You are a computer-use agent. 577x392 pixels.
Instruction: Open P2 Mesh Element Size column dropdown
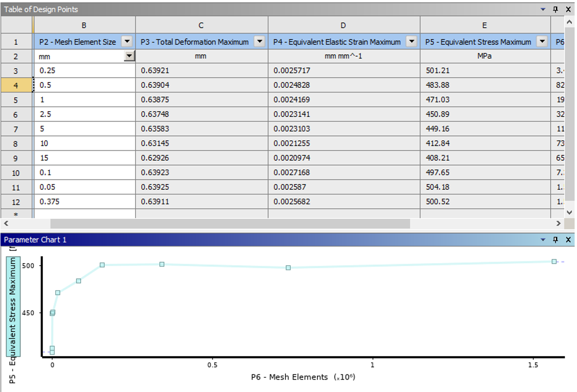pos(126,42)
